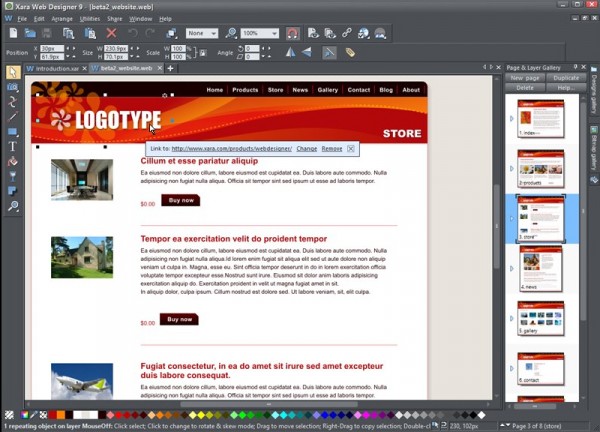This screenshot has height=432, width=600.
Task: Click the rotation Angle input field
Action: 252,49
